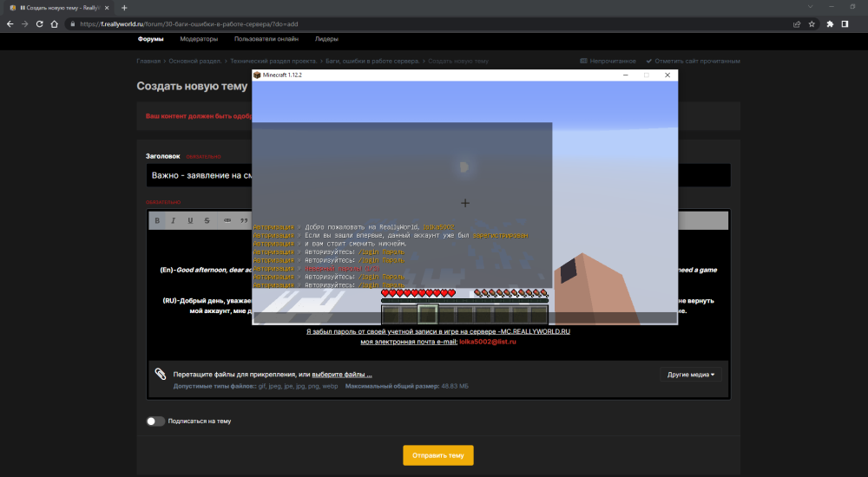Toggle italic formatting in the editor toolbar

pos(174,220)
